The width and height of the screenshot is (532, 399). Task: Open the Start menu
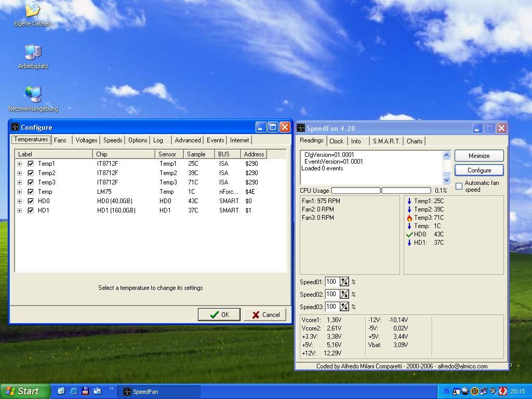point(25,391)
